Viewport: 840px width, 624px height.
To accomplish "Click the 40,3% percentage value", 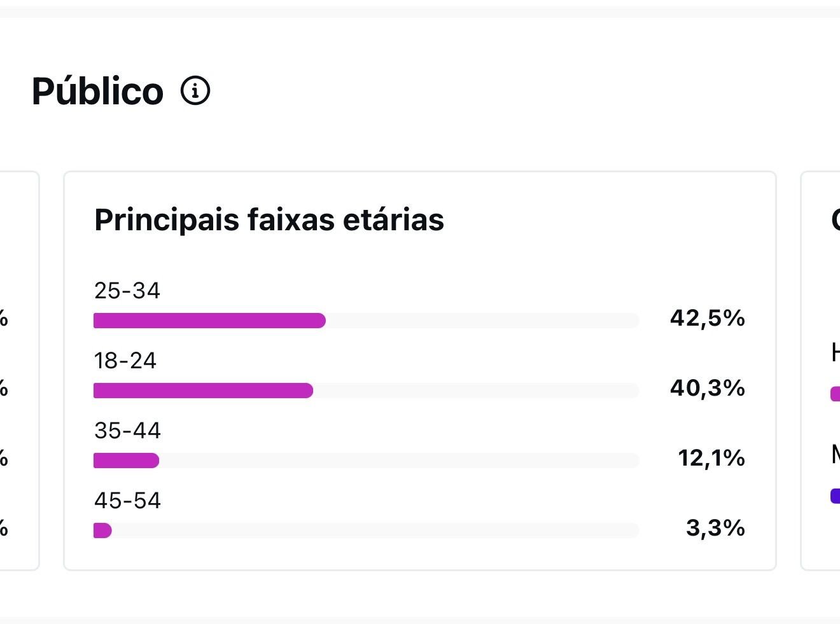I will (x=707, y=388).
